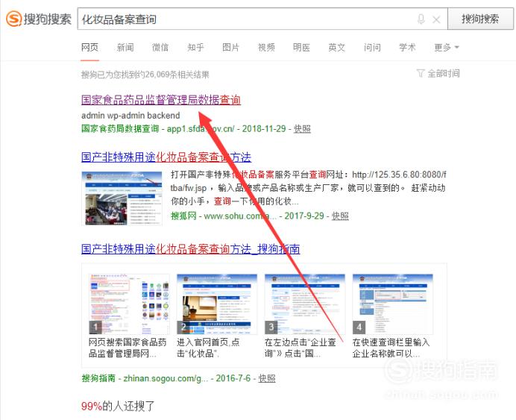Click step 4 thumbnail 在快速查询栏里输入
This screenshot has height=420, width=516.
click(393, 304)
